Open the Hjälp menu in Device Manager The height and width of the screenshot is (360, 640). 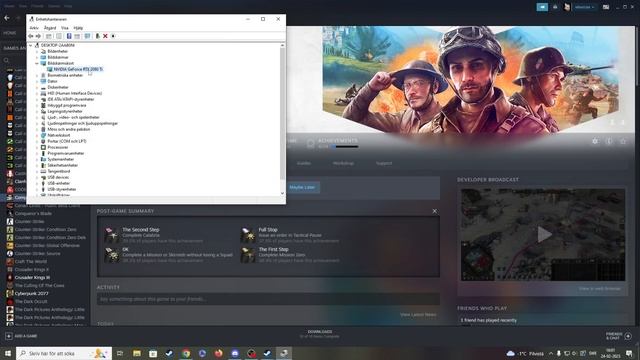[78, 28]
